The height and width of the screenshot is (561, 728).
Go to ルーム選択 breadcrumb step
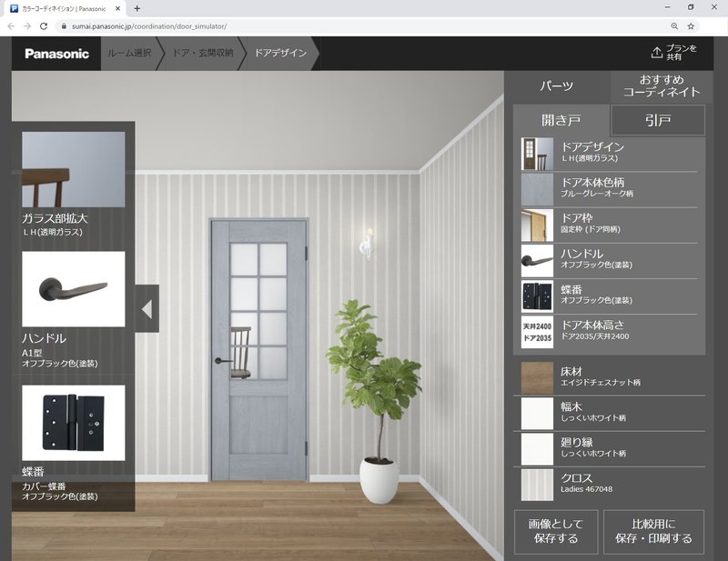(x=129, y=53)
